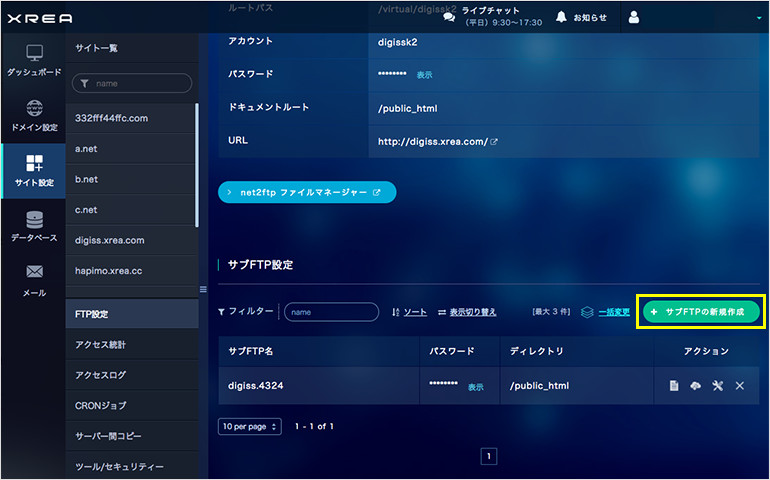The width and height of the screenshot is (770, 480).
Task: Click サブFTPの新規作成 button
Action: 701,312
